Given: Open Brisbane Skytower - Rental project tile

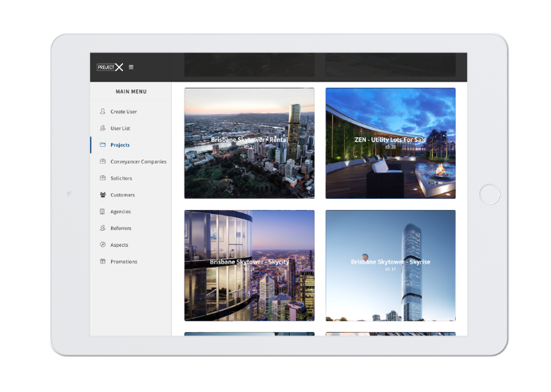Looking at the screenshot, I should point(249,143).
